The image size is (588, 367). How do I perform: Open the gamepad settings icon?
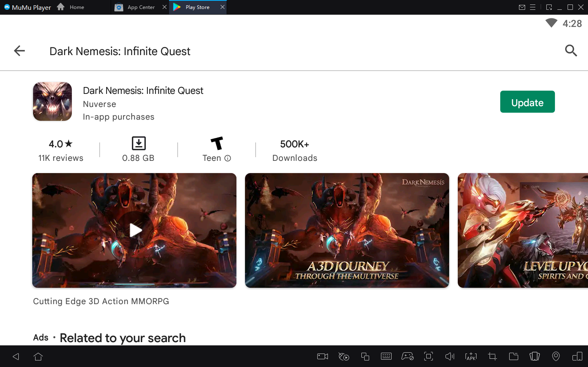(407, 356)
